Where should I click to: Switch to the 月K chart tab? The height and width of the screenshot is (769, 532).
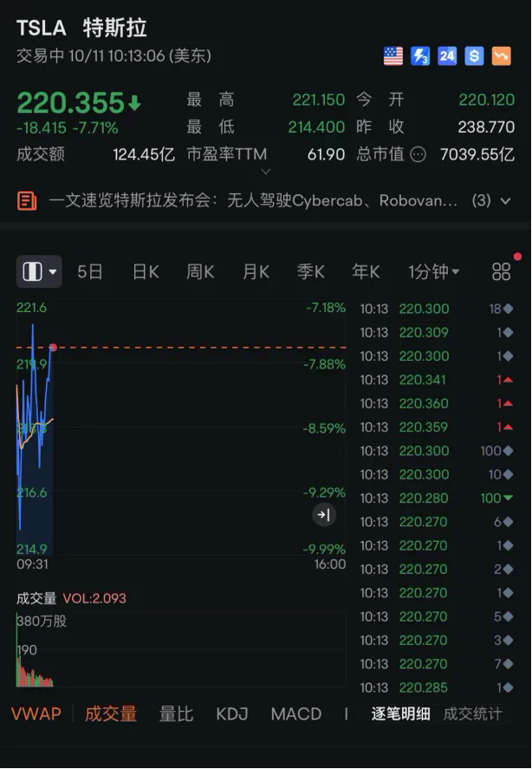click(x=256, y=271)
